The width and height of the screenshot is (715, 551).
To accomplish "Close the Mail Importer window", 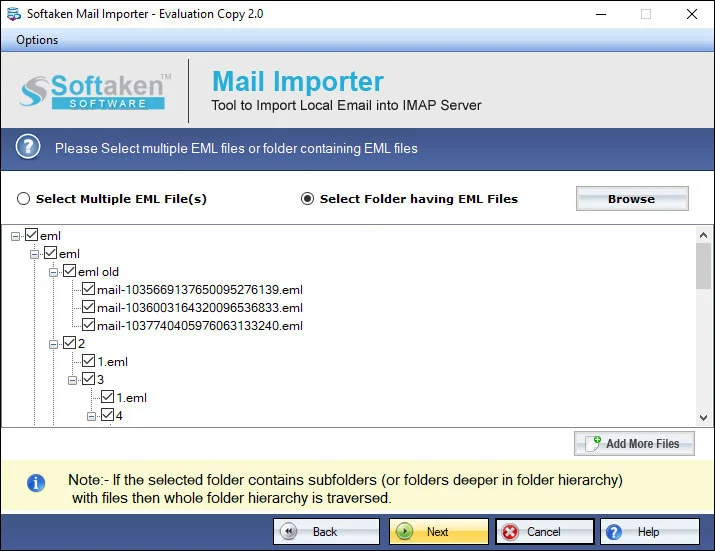I will pos(692,14).
